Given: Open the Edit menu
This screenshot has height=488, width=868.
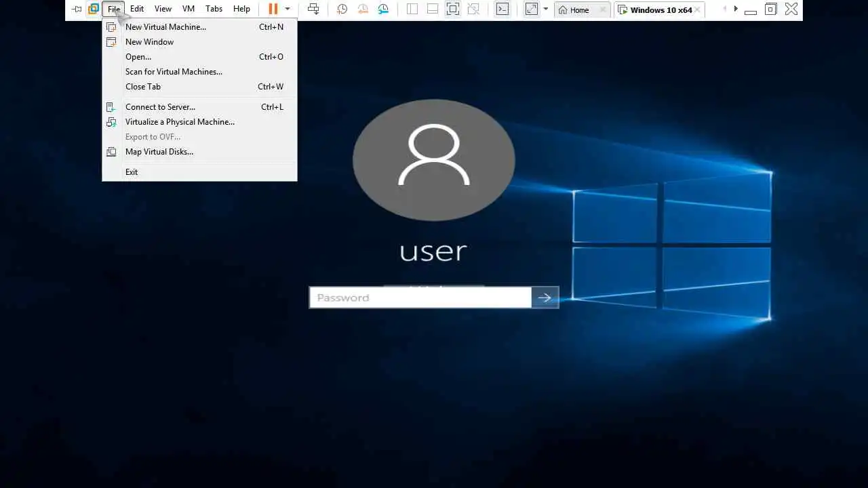Looking at the screenshot, I should click(x=137, y=9).
